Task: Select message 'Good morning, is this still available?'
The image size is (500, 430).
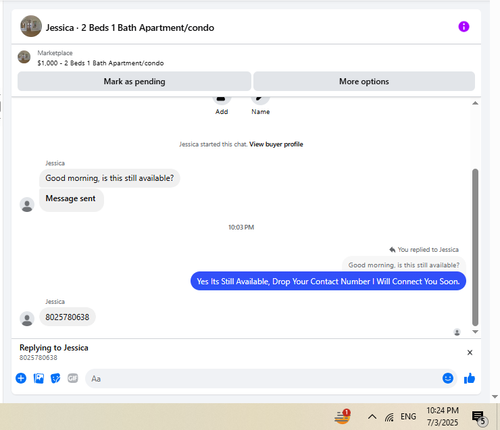Action: (110, 178)
